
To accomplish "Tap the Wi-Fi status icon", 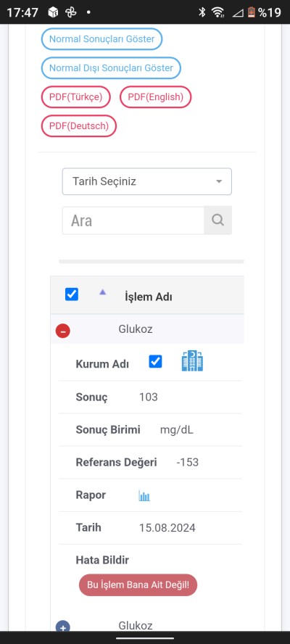I will 217,12.
